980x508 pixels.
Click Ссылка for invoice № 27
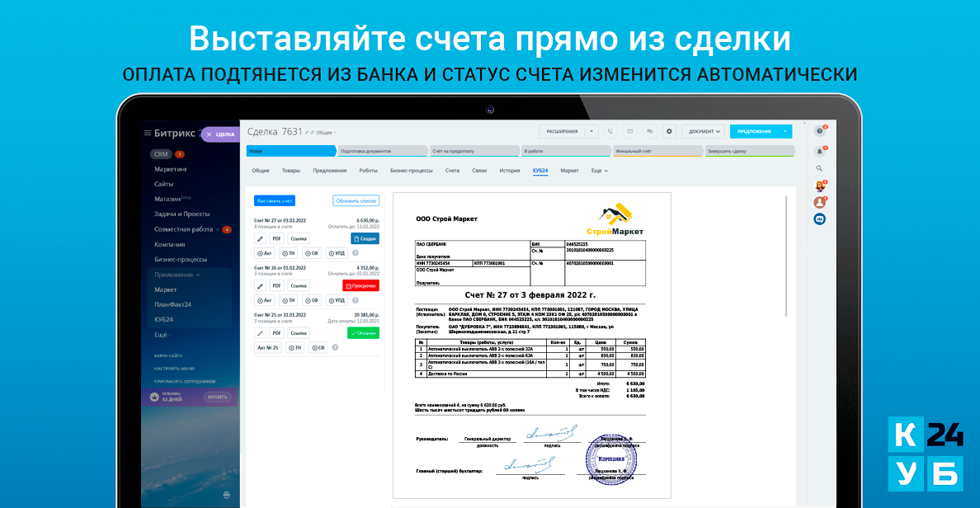pos(299,238)
